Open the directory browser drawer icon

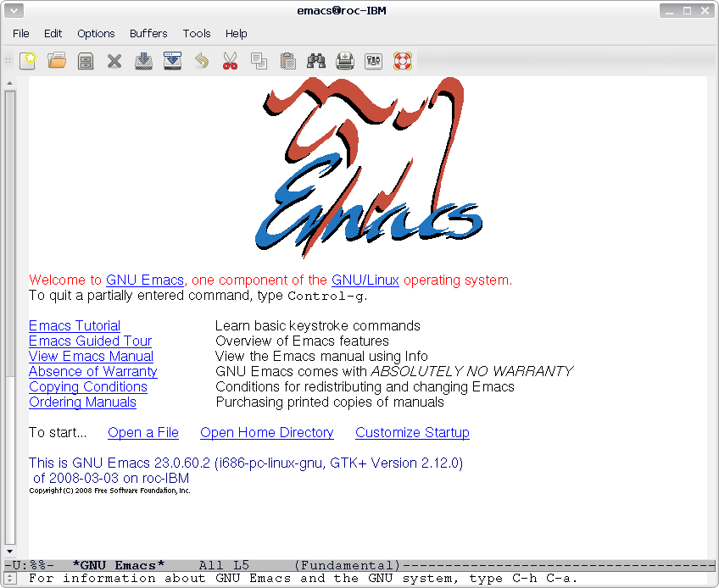click(86, 60)
